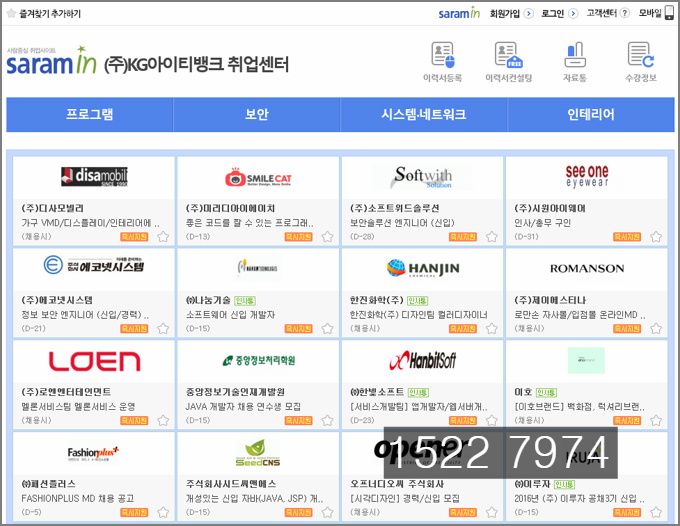Click 즉시지원 for (주)소프트위드솔루션
Image resolution: width=680 pixels, height=526 pixels.
pos(463,237)
